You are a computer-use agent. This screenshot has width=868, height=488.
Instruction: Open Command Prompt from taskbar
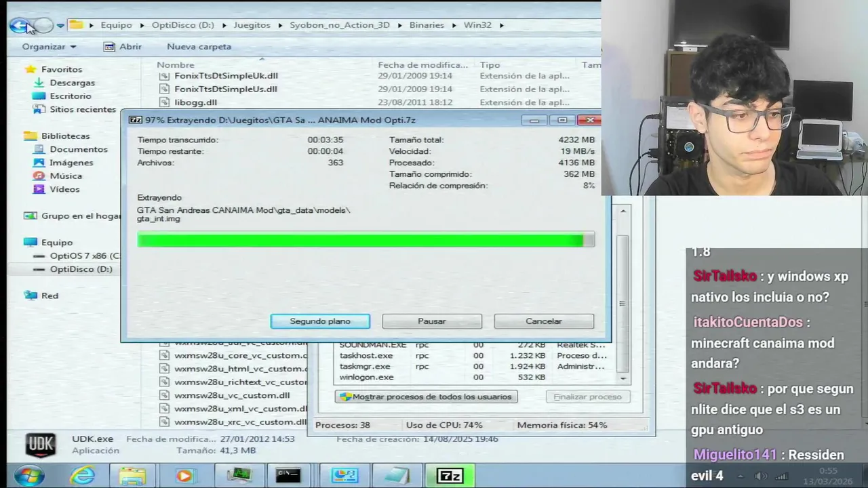(288, 476)
